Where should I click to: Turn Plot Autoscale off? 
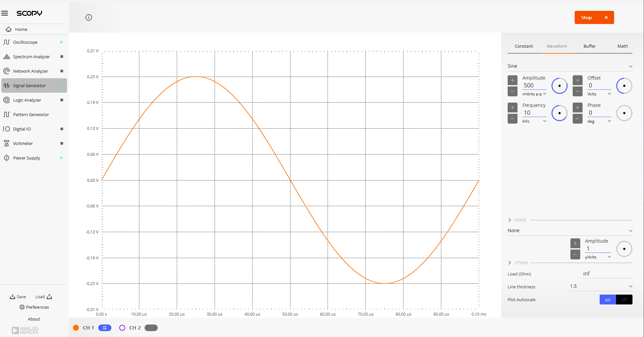(x=624, y=300)
